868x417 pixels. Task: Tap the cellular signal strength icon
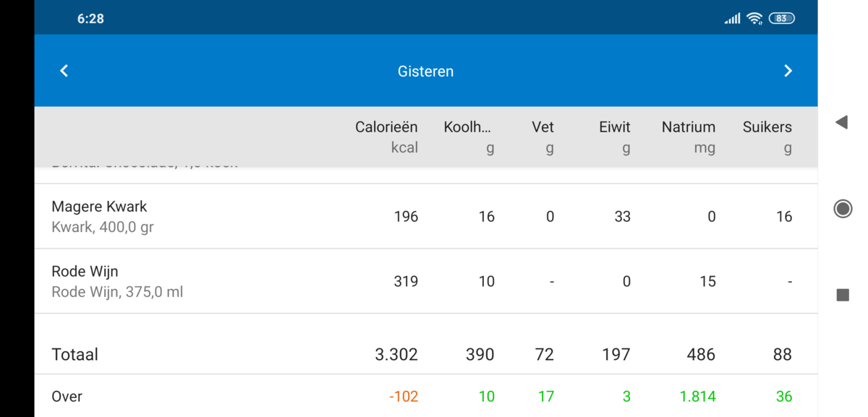[x=731, y=17]
